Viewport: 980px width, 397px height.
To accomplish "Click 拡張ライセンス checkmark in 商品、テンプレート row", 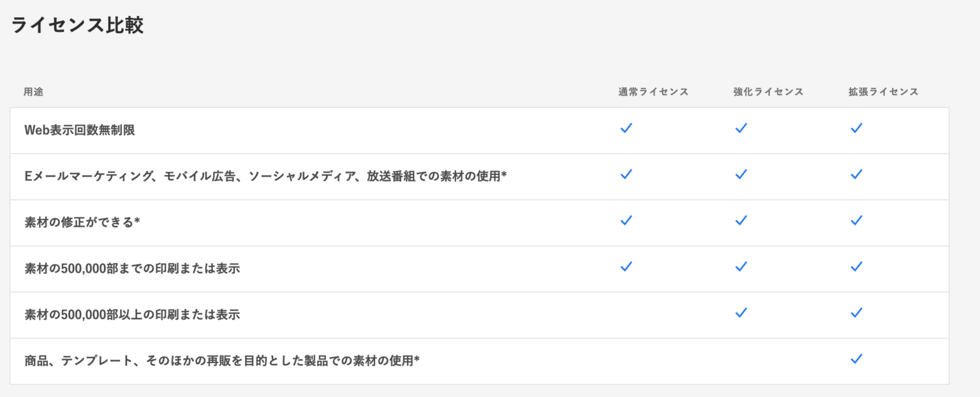I will pos(856,359).
